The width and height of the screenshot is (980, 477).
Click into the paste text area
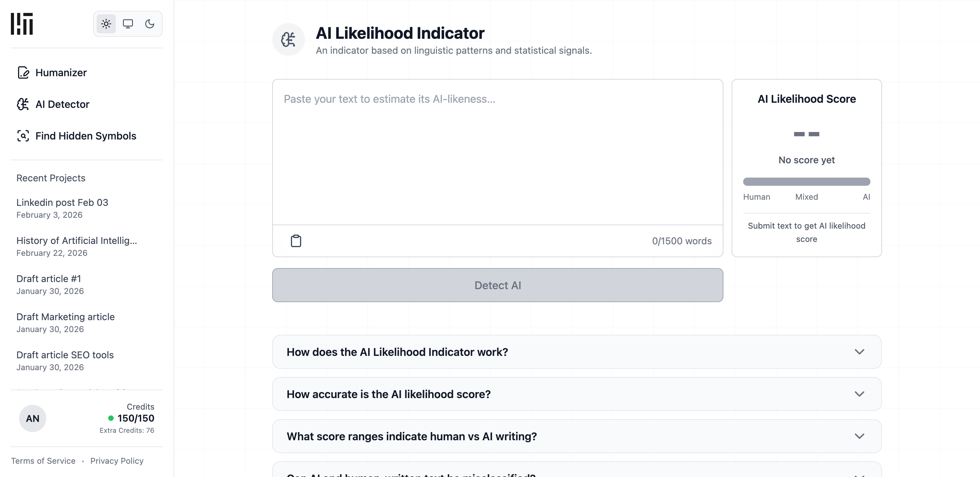pyautogui.click(x=497, y=152)
